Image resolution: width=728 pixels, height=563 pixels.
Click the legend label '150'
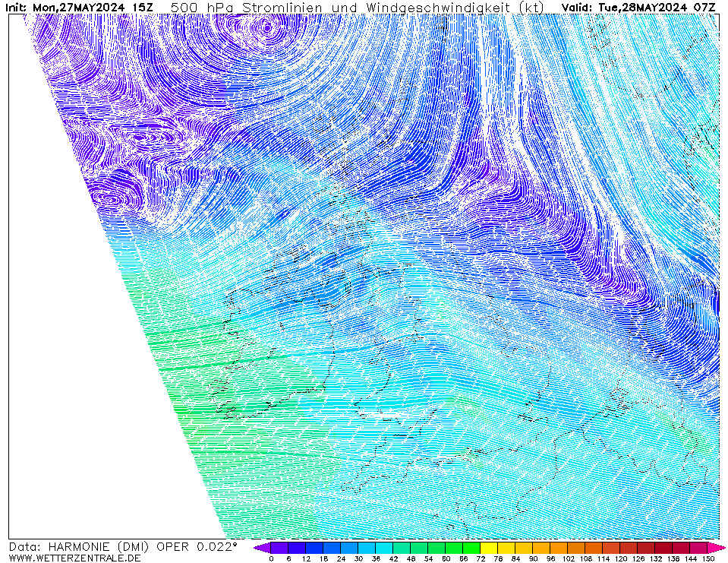(708, 558)
